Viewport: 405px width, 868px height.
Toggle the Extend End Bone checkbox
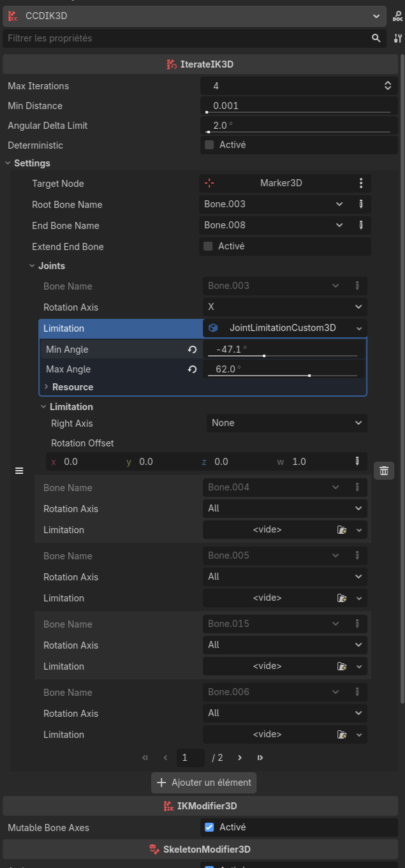[x=208, y=246]
